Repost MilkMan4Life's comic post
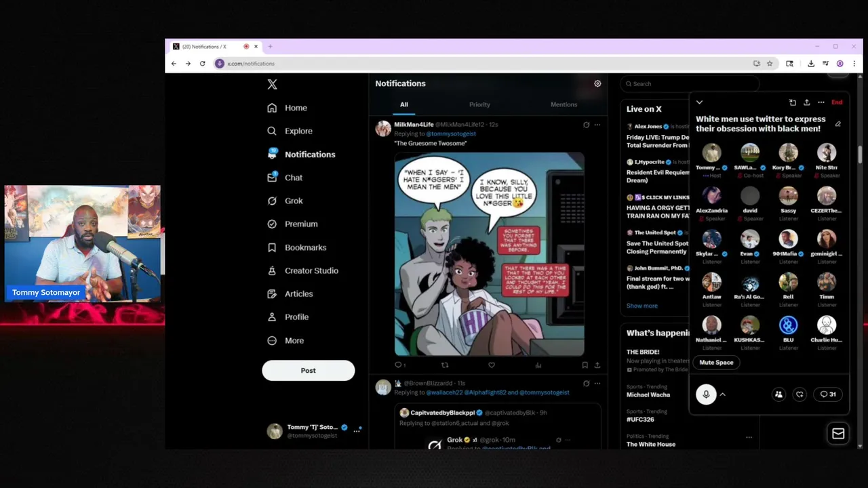The height and width of the screenshot is (488, 868). (445, 365)
